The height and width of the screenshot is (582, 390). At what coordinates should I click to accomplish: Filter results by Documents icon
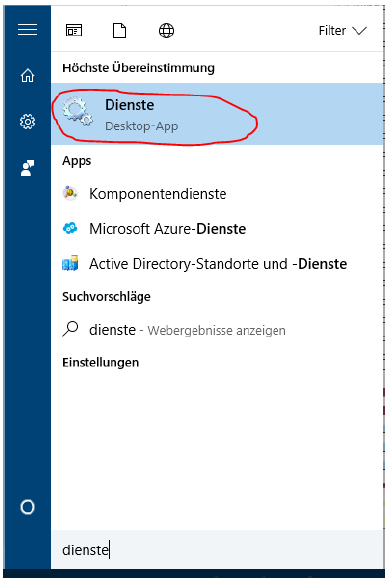tap(119, 30)
